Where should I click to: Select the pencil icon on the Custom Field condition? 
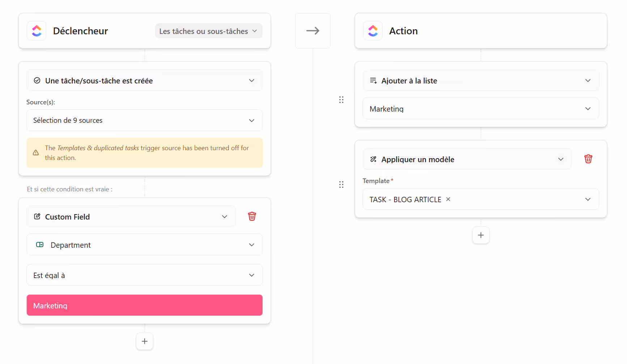tap(37, 216)
